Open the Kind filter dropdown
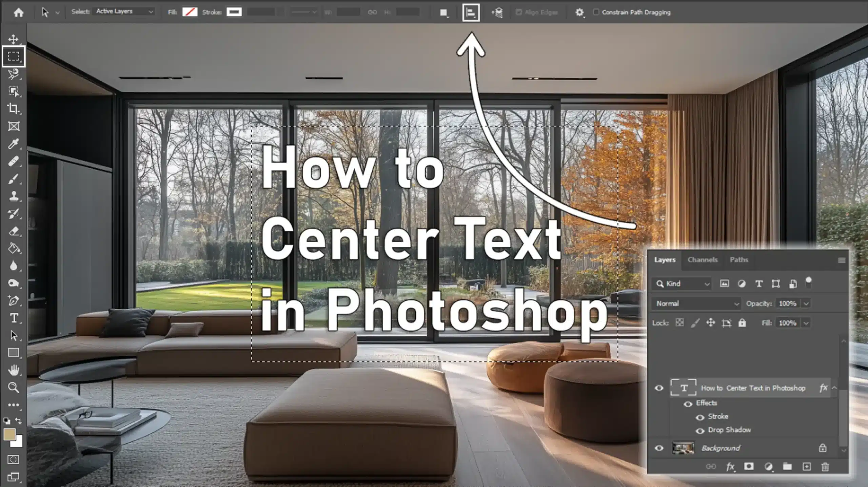Viewport: 868px width, 487px height. 682,284
